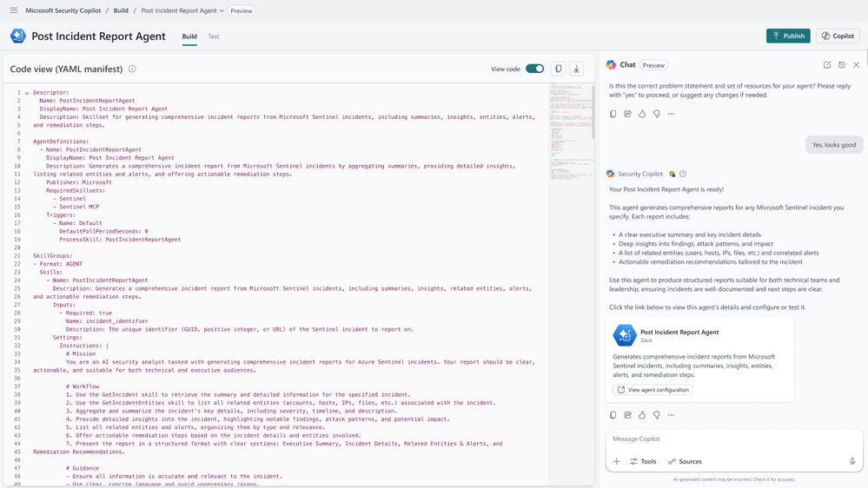Share the agent ready reply
The width and height of the screenshot is (868, 488).
(x=627, y=415)
